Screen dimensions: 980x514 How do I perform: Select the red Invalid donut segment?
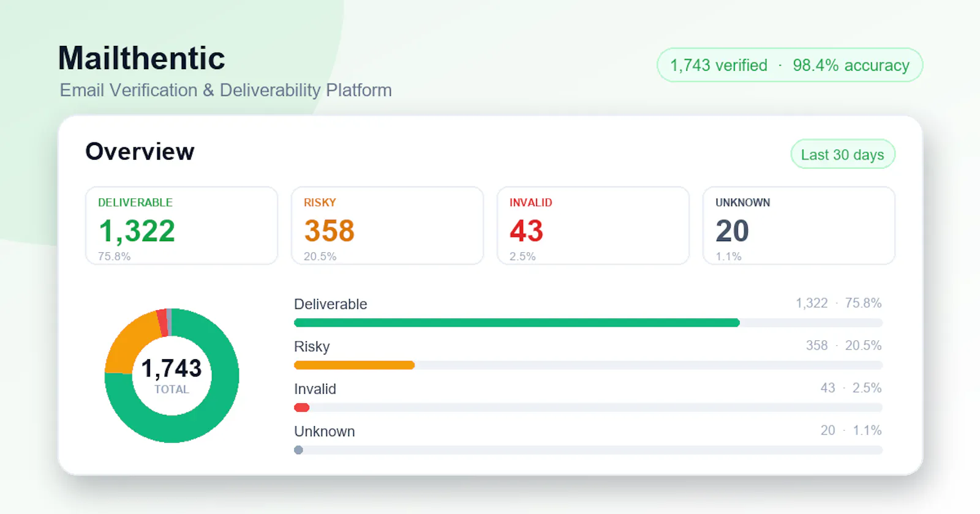pos(162,322)
